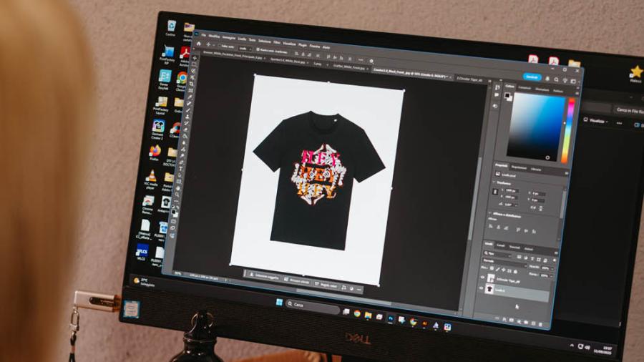The height and width of the screenshot is (362, 644).
Task: Open the Tipo layer filter dropdown
Action: tap(498, 255)
